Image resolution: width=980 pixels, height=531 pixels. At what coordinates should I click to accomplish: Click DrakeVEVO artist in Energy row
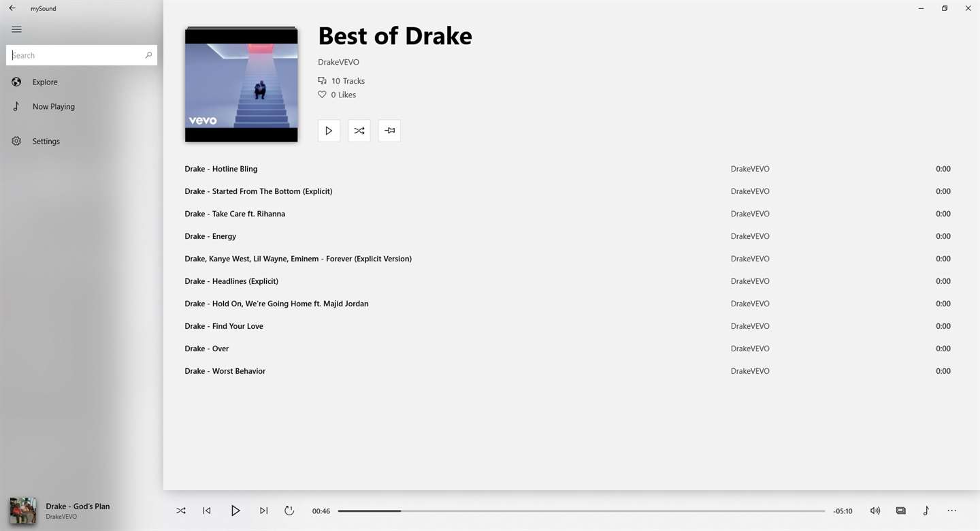point(750,236)
